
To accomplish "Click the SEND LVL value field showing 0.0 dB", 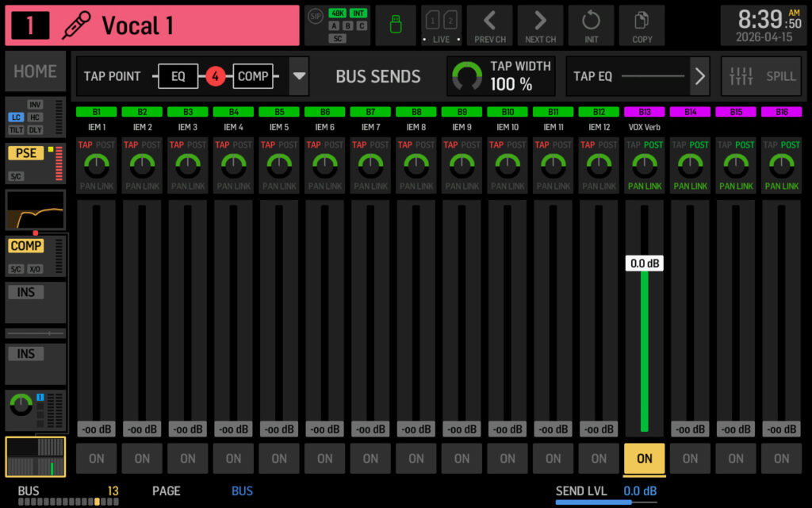I will pos(641,491).
